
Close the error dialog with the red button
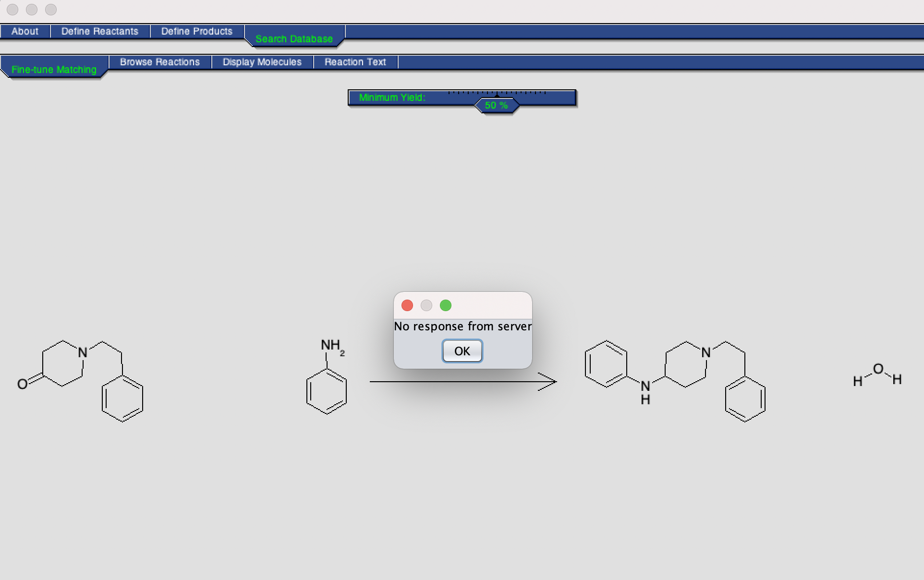click(x=407, y=305)
